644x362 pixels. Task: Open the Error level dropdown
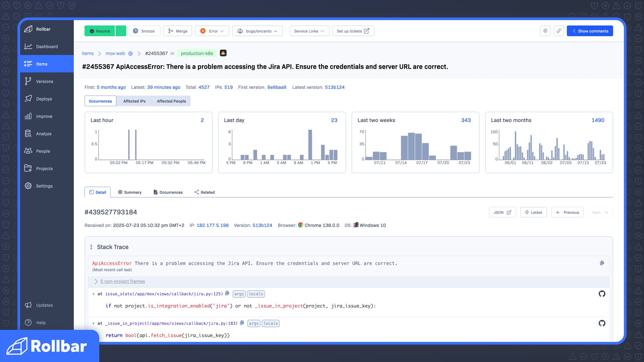[212, 31]
